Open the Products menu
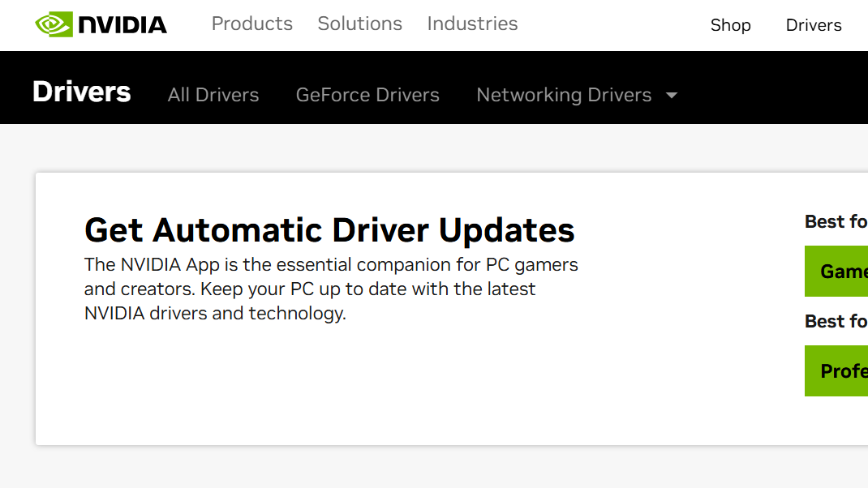This screenshot has height=488, width=868. 251,24
